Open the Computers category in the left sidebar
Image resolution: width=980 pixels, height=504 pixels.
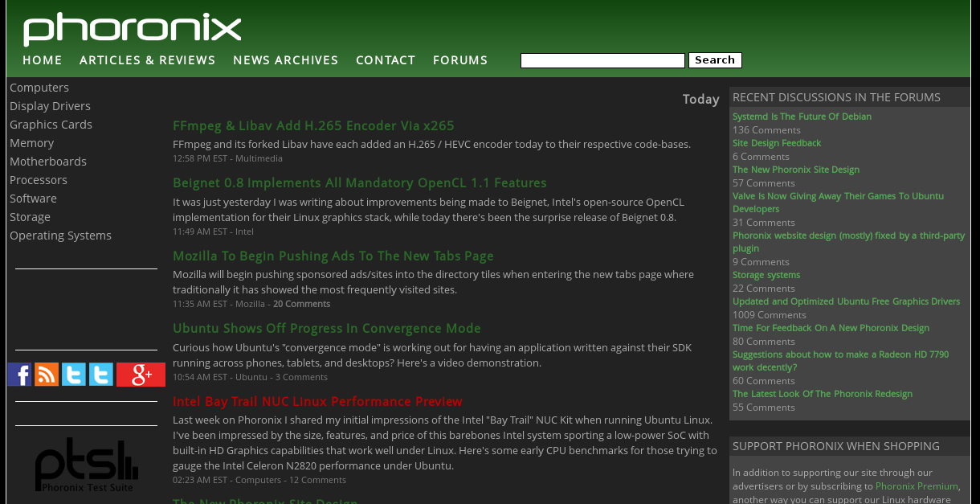click(x=39, y=88)
